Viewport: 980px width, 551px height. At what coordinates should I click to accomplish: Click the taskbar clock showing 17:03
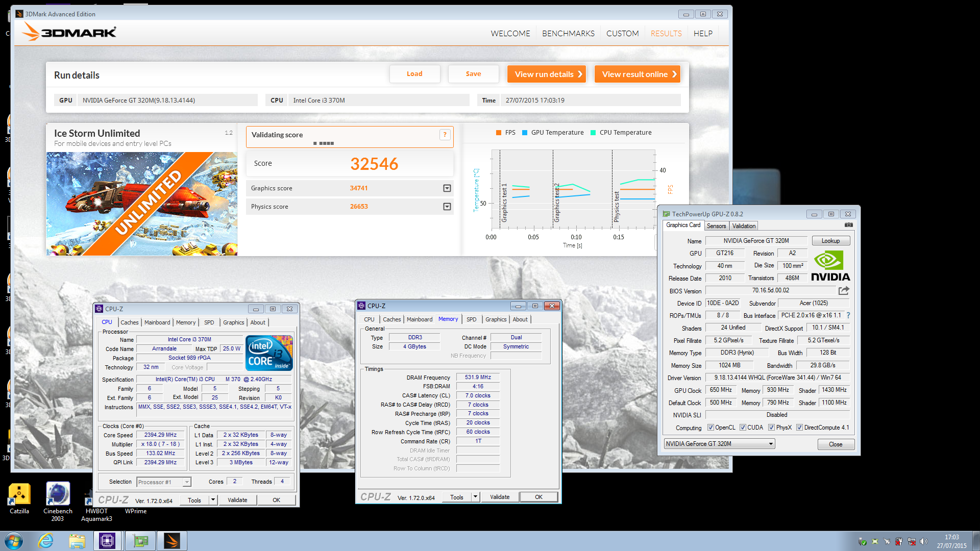click(952, 541)
